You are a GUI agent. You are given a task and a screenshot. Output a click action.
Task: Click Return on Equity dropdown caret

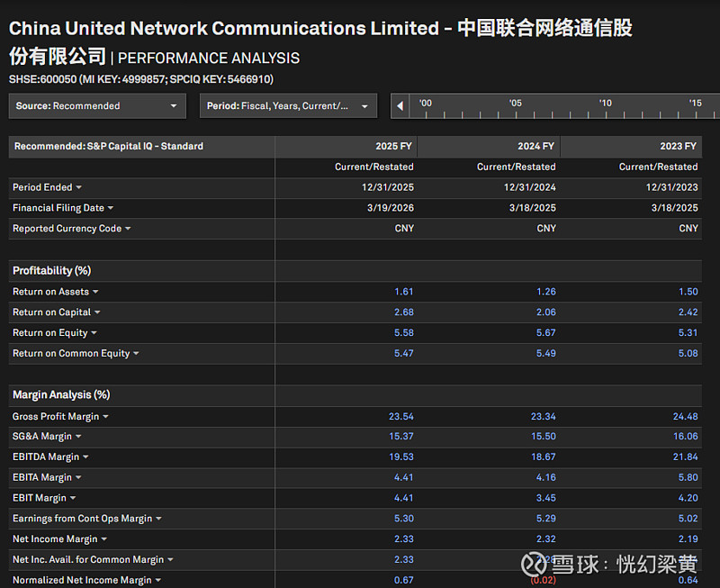point(94,333)
